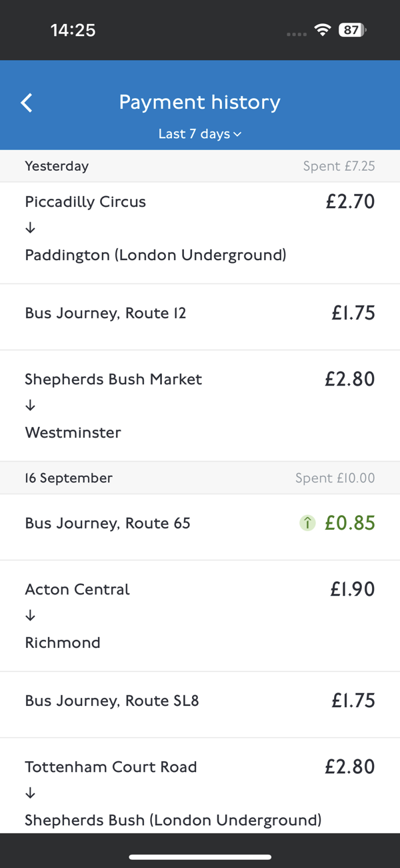Tap the Wi-Fi status icon
The height and width of the screenshot is (868, 400).
(x=323, y=30)
